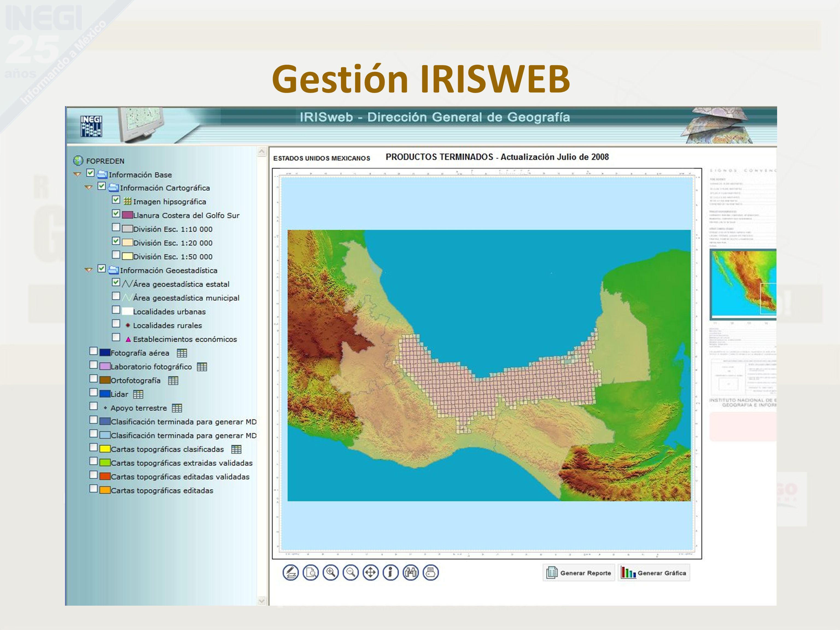The width and height of the screenshot is (840, 630).
Task: Click the Fotografía aérea dark blue swatch
Action: point(105,353)
